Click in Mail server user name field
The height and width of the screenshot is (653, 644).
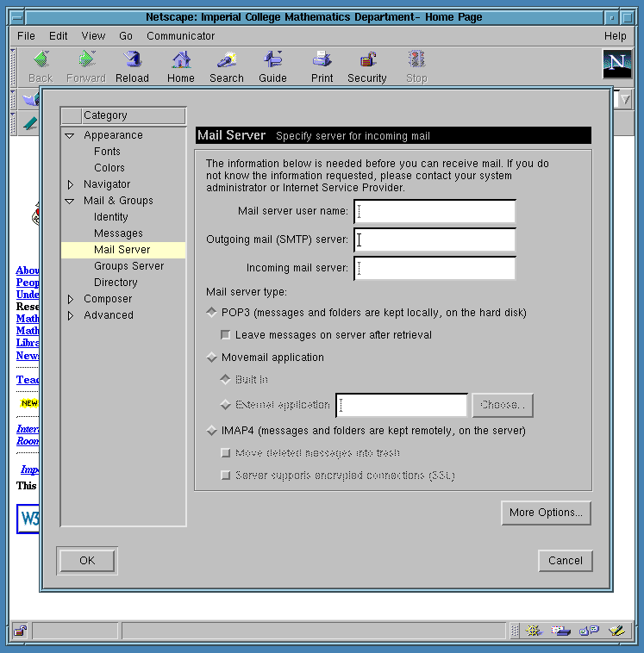coord(435,211)
